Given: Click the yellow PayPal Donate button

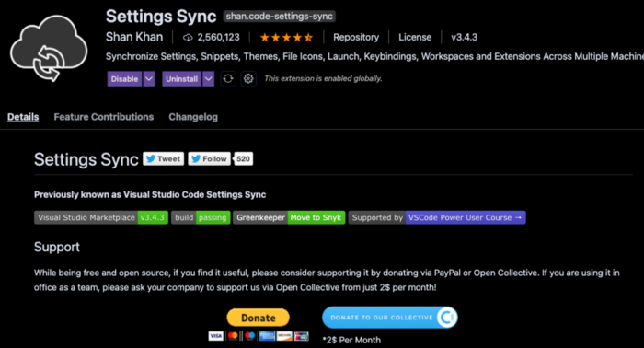Looking at the screenshot, I should pyautogui.click(x=258, y=318).
